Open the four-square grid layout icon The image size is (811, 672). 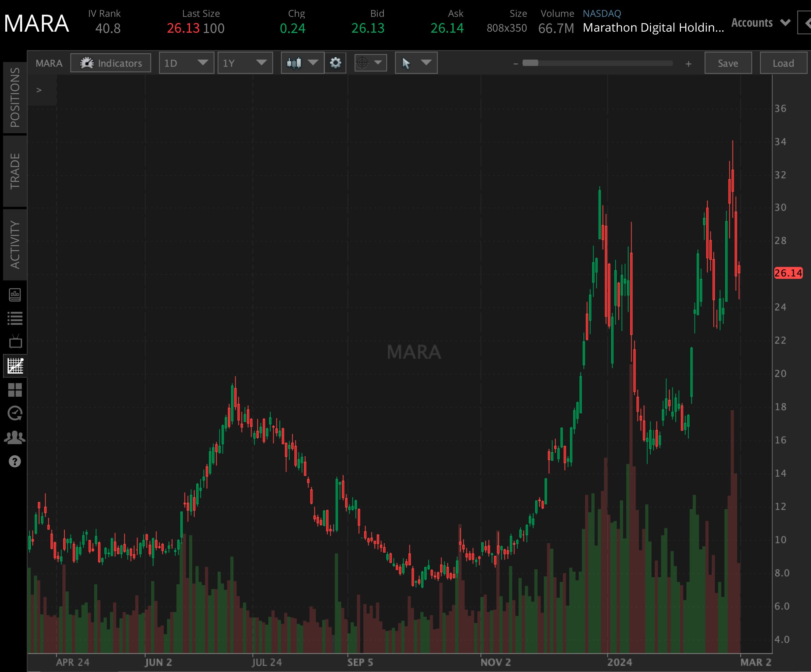(x=15, y=390)
